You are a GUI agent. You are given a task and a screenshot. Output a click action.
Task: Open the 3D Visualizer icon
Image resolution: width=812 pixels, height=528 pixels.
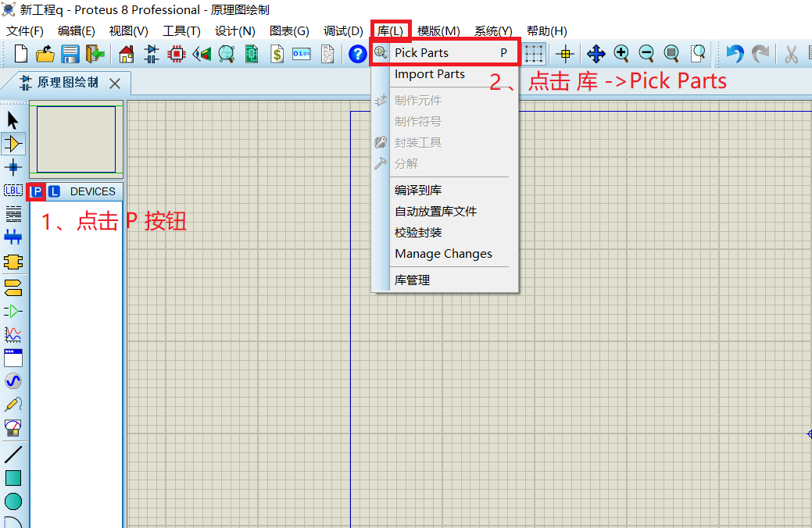202,53
